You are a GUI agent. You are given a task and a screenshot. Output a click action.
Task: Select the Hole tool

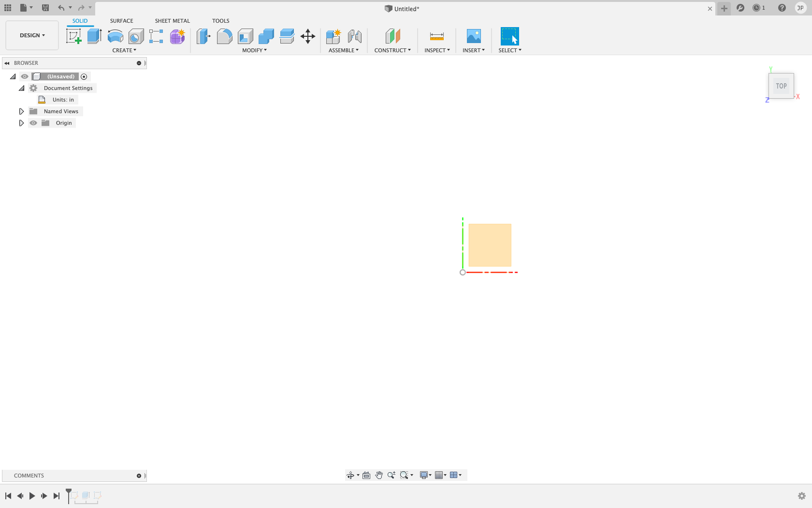pos(136,36)
